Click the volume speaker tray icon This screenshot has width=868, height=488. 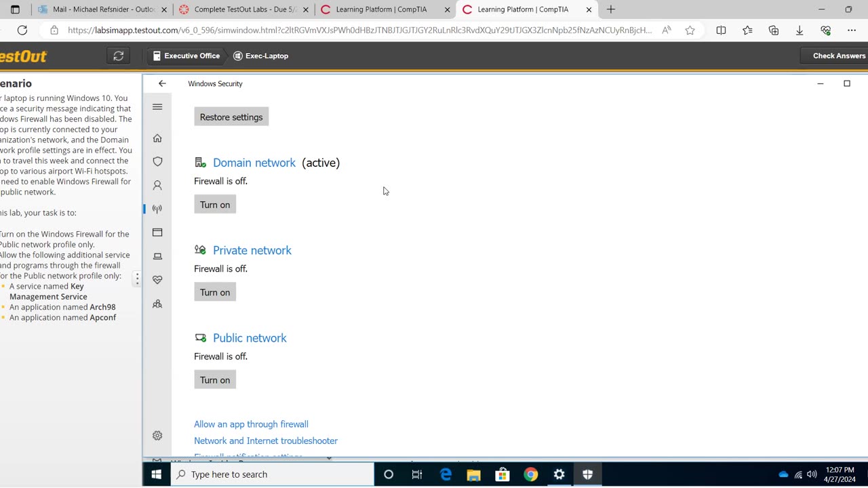coord(812,474)
